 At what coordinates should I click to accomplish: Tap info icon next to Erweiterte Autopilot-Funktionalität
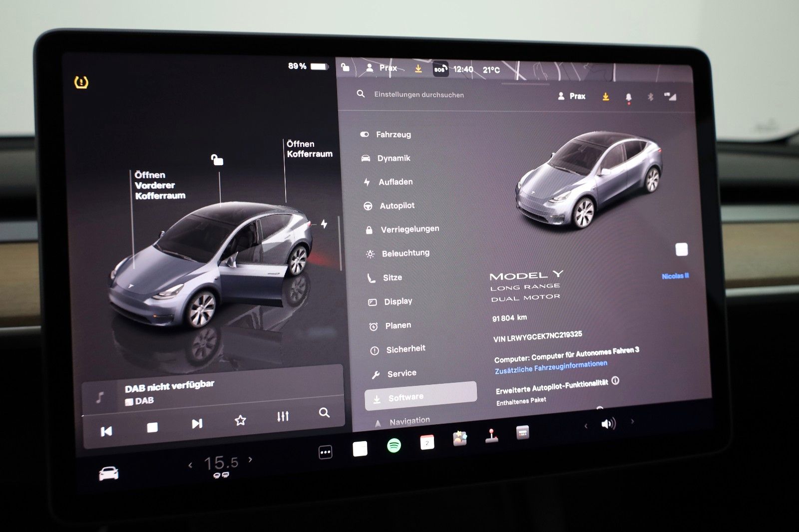point(615,381)
